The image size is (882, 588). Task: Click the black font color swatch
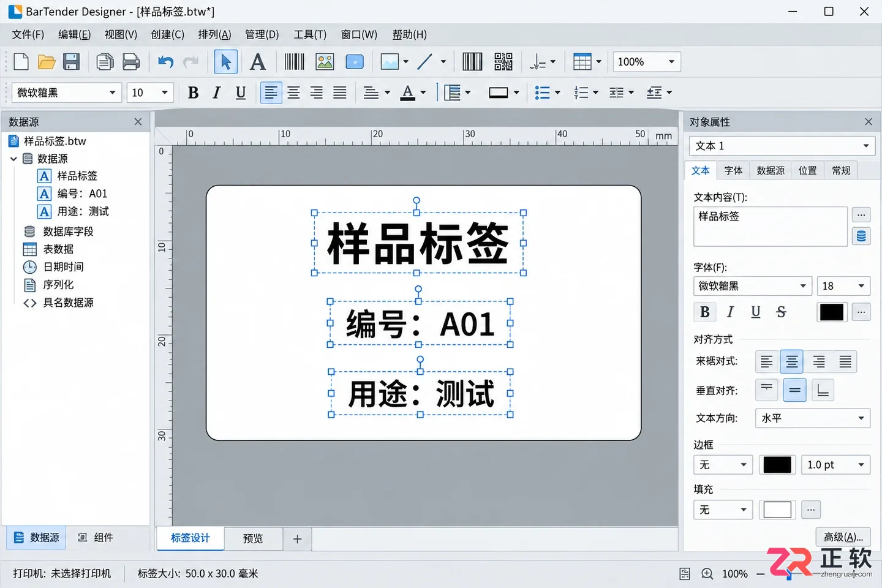pos(832,312)
